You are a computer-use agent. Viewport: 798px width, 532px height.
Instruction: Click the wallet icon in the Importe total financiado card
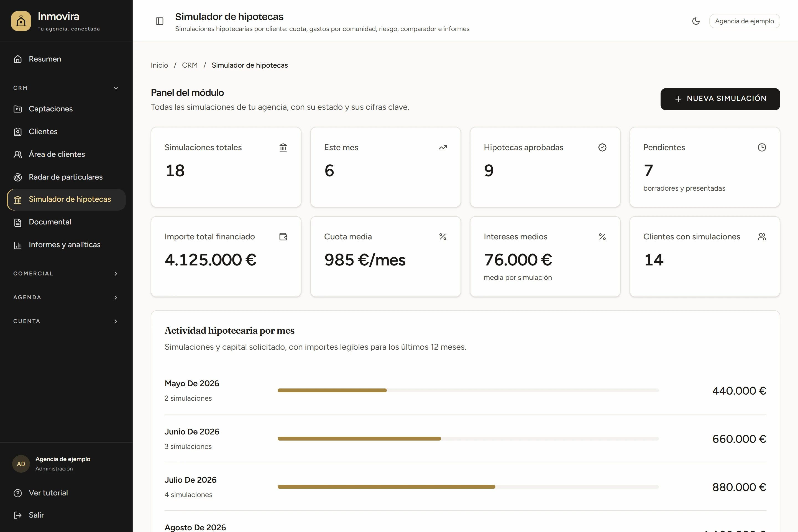pos(283,236)
